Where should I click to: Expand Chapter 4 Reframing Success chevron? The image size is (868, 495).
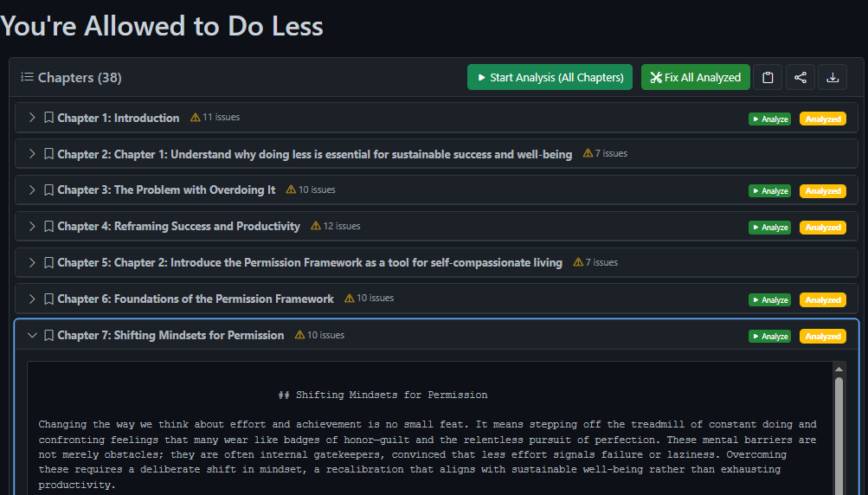coord(32,227)
